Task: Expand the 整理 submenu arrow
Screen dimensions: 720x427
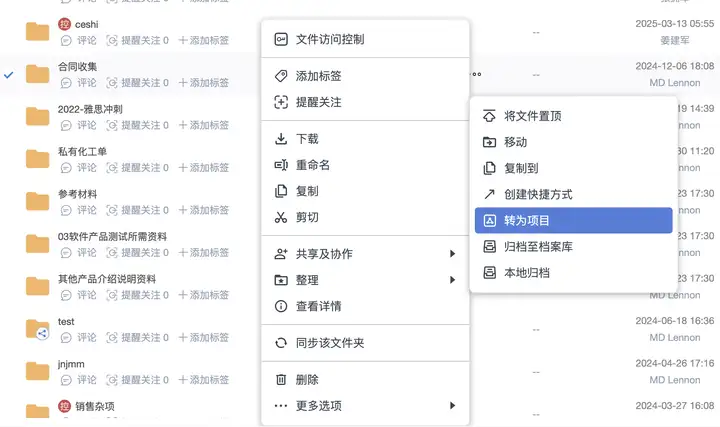Action: tap(453, 280)
